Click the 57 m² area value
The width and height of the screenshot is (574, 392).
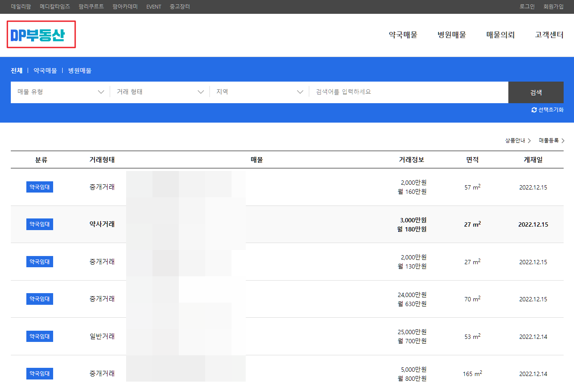473,187
